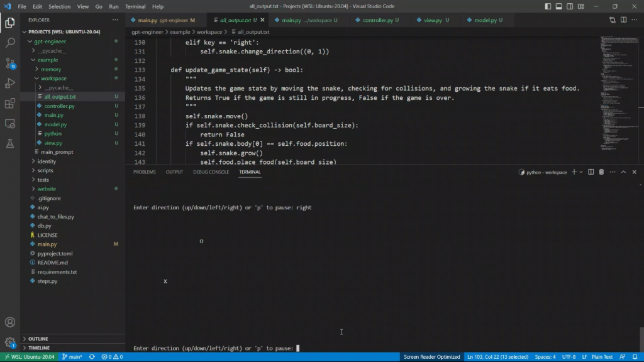Open the Extensions view
The width and height of the screenshot is (644, 362).
(x=10, y=103)
